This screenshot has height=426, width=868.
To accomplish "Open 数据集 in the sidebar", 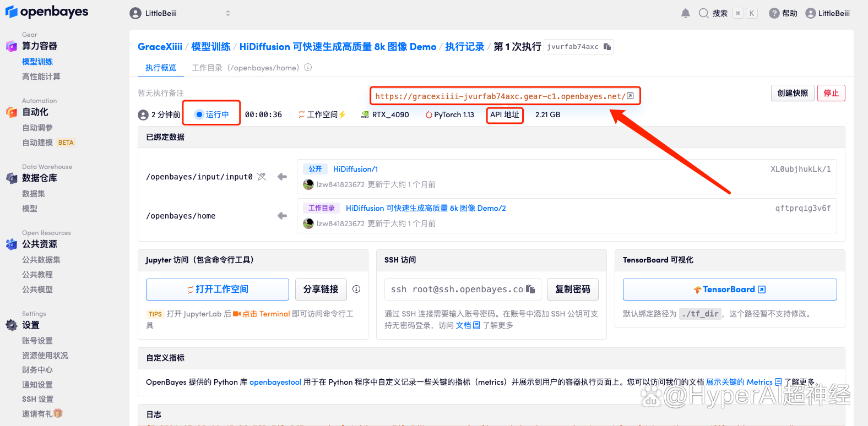I will click(x=34, y=194).
